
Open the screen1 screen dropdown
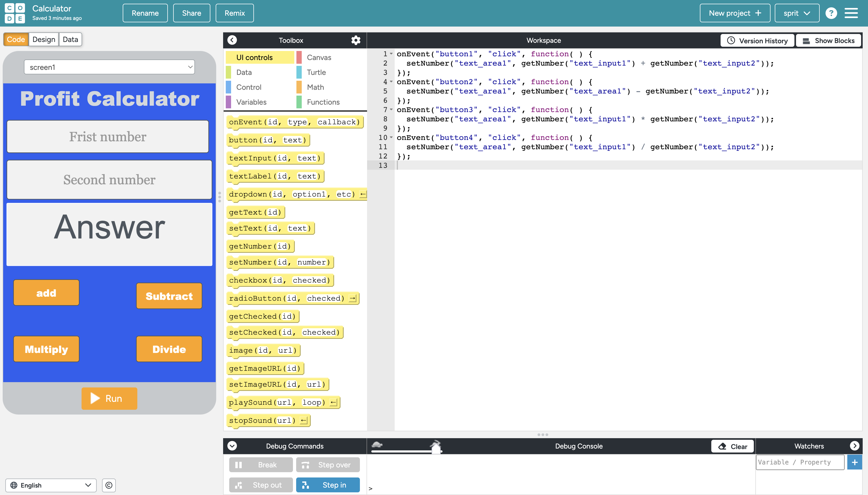[x=109, y=67]
